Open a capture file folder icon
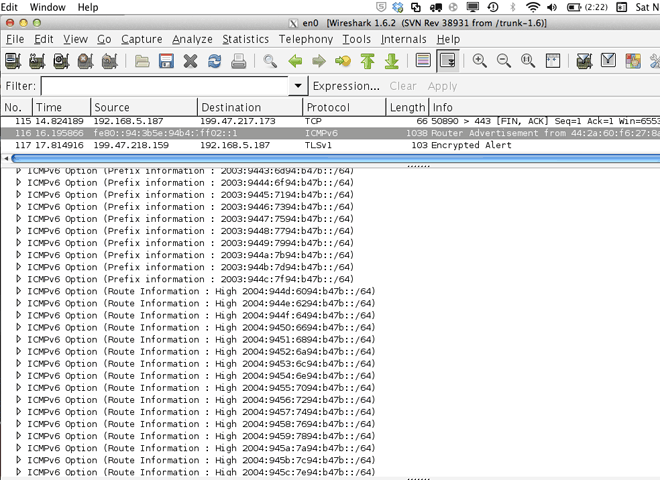660x480 pixels. pos(142,61)
